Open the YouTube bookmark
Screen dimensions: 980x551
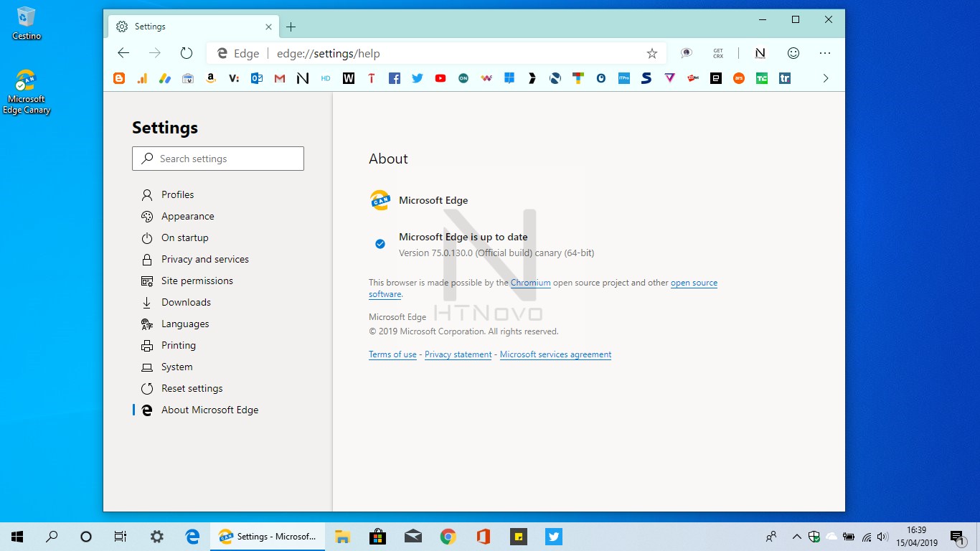(440, 78)
